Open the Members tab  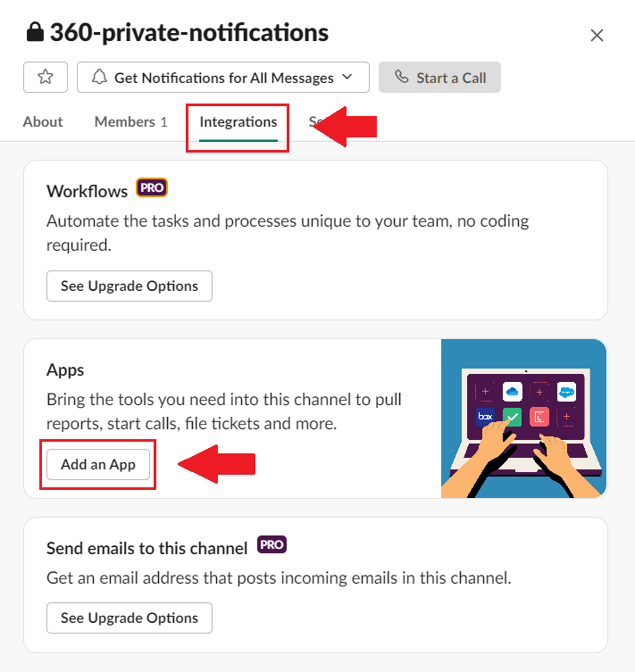coord(130,121)
